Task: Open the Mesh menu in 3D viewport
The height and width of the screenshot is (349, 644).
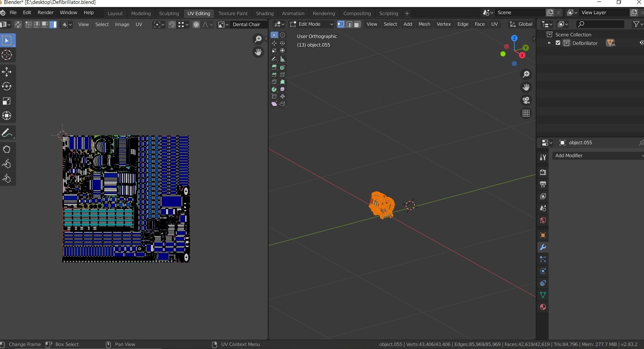Action: 424,24
